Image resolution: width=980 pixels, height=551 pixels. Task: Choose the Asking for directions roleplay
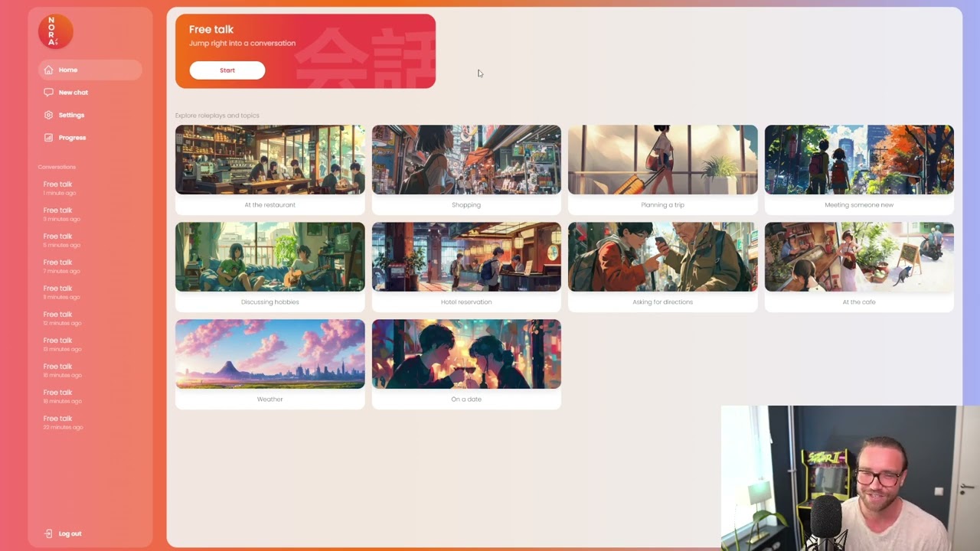(x=663, y=266)
